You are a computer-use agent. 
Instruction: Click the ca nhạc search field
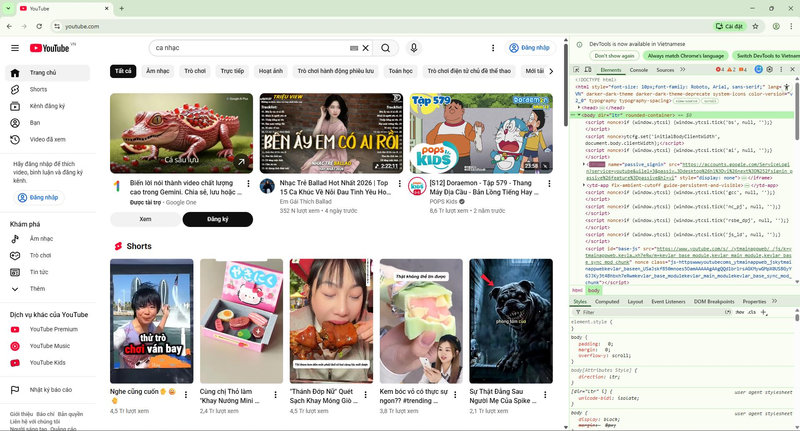[x=250, y=48]
